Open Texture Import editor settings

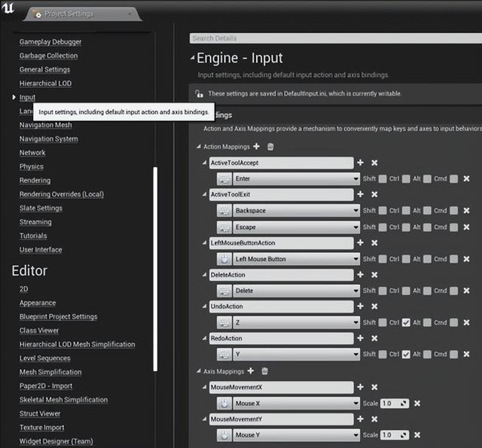click(x=42, y=428)
